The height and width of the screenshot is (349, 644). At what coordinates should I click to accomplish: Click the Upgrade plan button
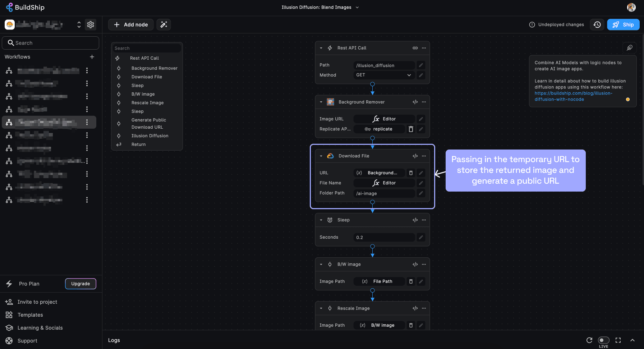pyautogui.click(x=80, y=284)
